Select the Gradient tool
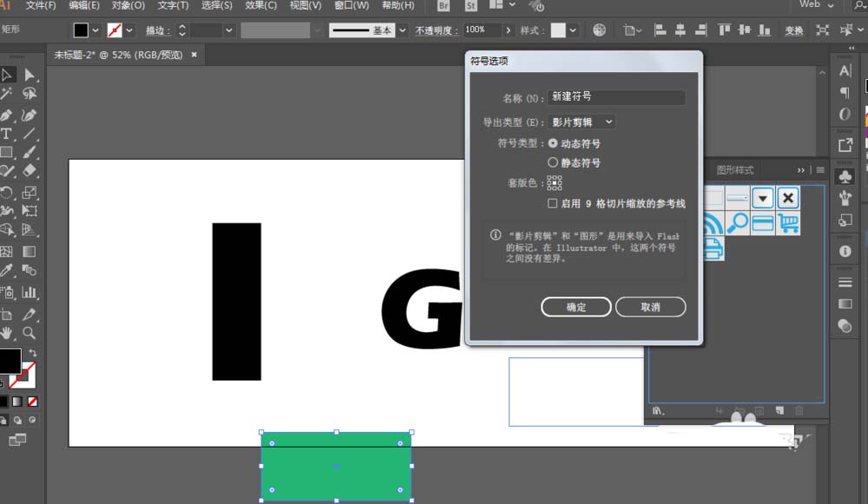This screenshot has height=504, width=868. (x=30, y=252)
